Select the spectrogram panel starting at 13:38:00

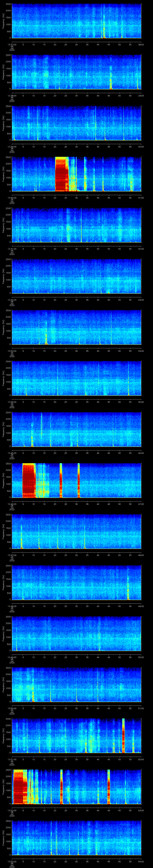[x=77, y=72]
